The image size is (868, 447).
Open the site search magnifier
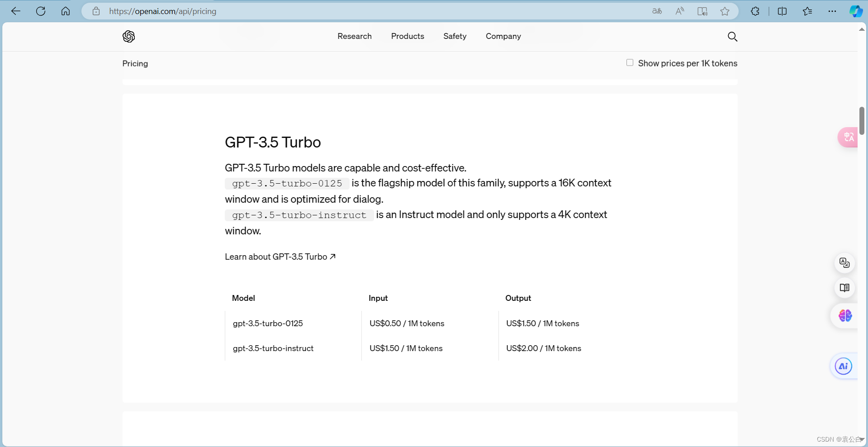pos(732,36)
